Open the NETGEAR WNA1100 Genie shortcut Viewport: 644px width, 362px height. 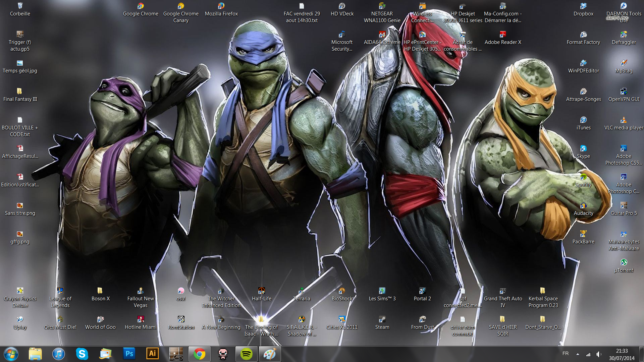click(382, 13)
